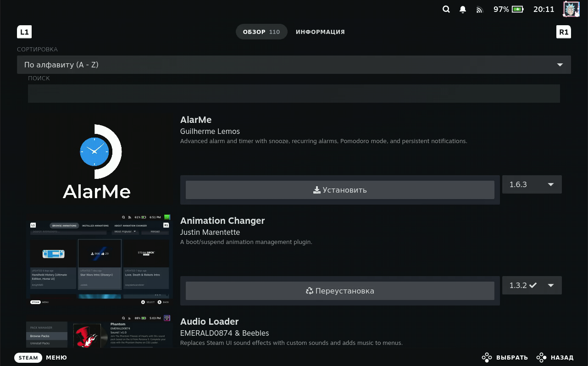Click the Animation Changer plugin title
The height and width of the screenshot is (366, 588).
tap(222, 221)
